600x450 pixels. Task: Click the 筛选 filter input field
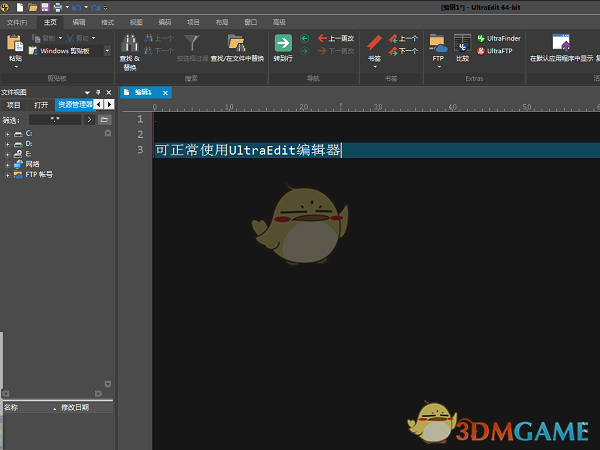point(55,119)
